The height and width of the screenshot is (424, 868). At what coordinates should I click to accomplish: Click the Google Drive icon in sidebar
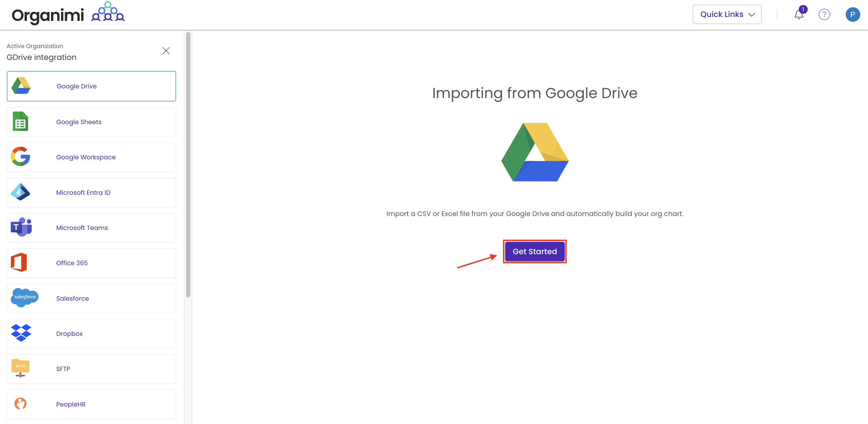[x=21, y=86]
